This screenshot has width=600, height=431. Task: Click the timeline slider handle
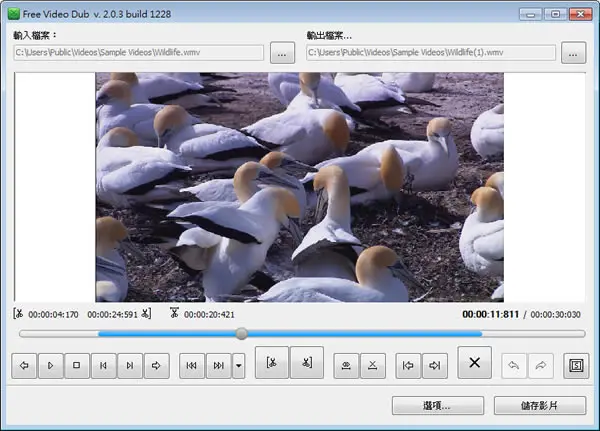click(241, 334)
